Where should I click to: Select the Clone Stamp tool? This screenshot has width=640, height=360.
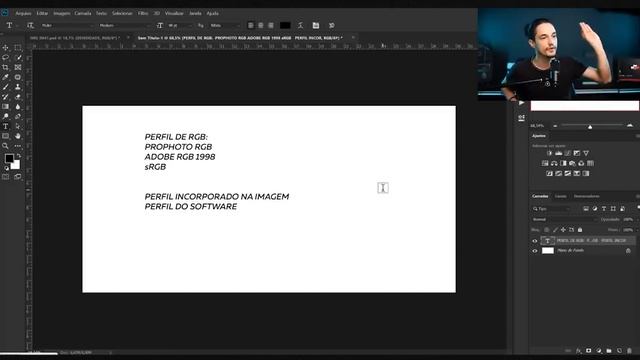click(x=18, y=87)
